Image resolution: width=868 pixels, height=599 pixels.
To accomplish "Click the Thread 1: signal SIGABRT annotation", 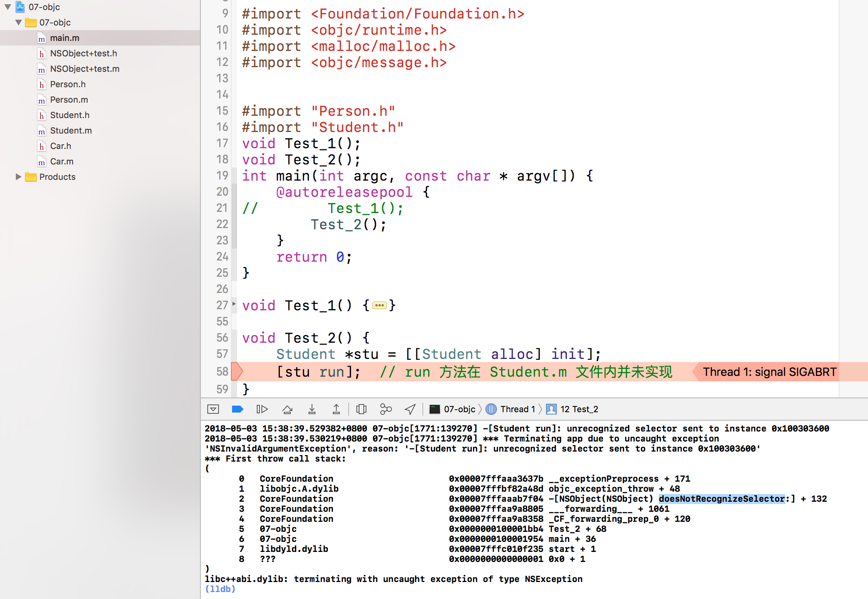I will pyautogui.click(x=769, y=372).
